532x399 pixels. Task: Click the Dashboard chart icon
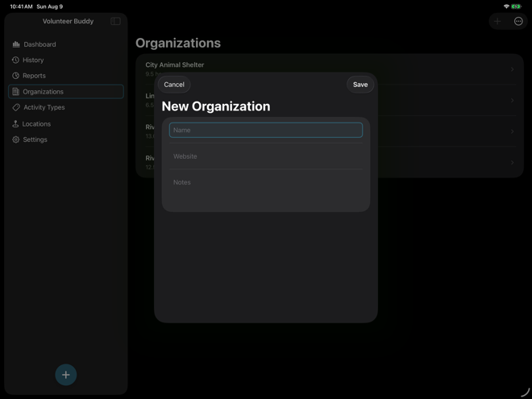(x=16, y=44)
